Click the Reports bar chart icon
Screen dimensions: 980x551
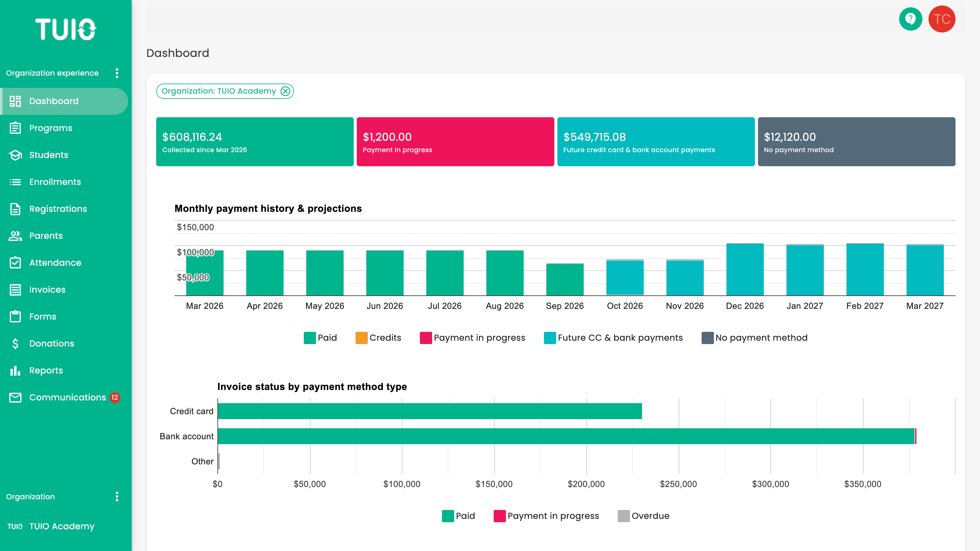coord(15,370)
